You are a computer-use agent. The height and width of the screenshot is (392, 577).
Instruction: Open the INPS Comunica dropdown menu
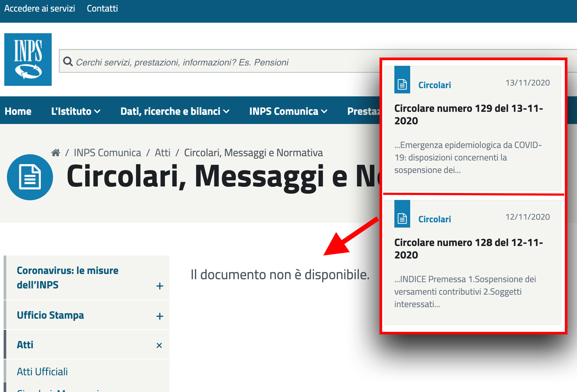(x=288, y=111)
